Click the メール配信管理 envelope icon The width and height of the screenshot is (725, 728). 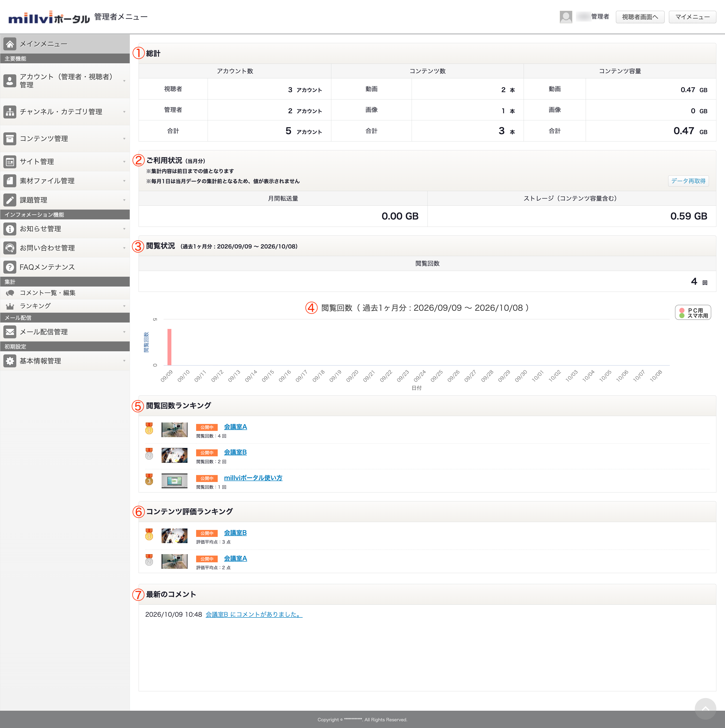pyautogui.click(x=10, y=332)
